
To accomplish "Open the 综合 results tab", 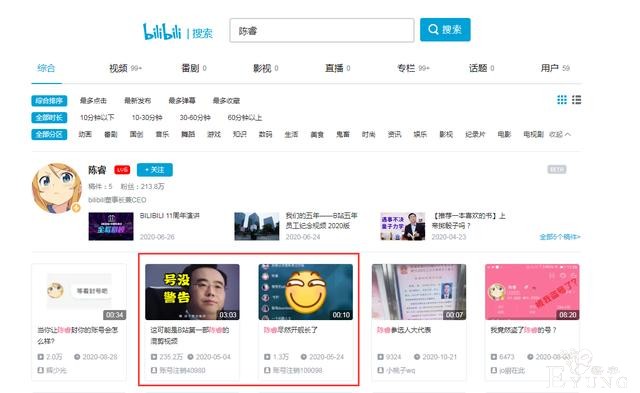I will coord(46,68).
